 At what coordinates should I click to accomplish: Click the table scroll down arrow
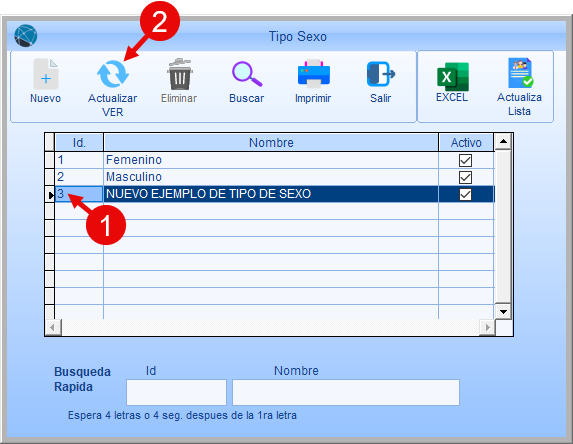pos(503,312)
